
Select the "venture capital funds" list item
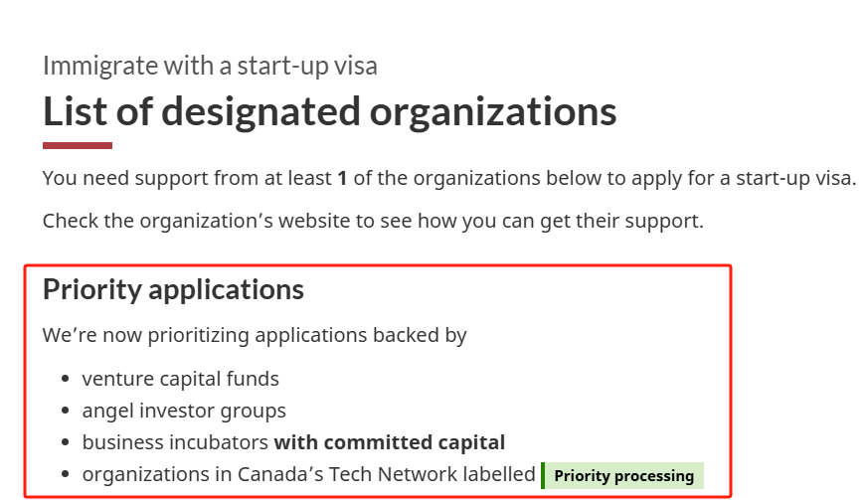(180, 379)
